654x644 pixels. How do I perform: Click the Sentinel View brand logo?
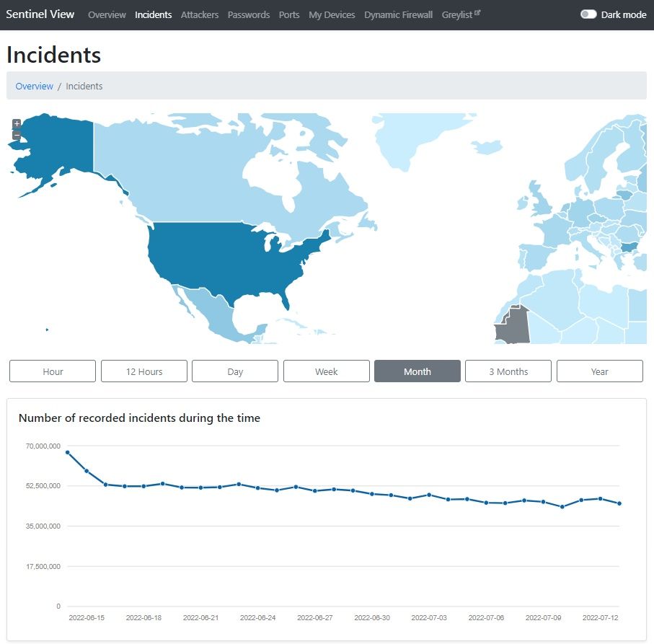[x=40, y=14]
